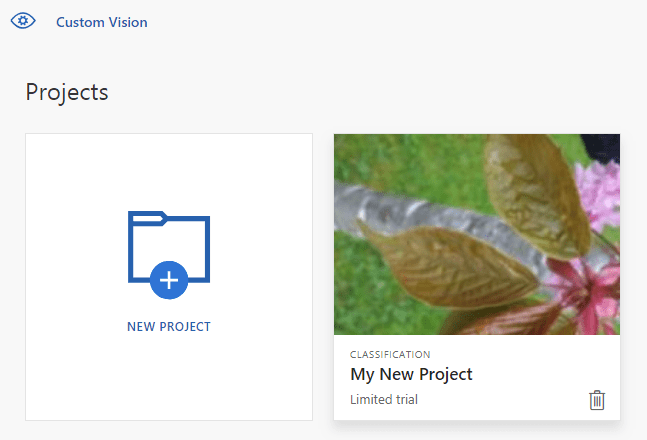The width and height of the screenshot is (647, 440).
Task: Click the folder icon for new project
Action: (x=168, y=248)
